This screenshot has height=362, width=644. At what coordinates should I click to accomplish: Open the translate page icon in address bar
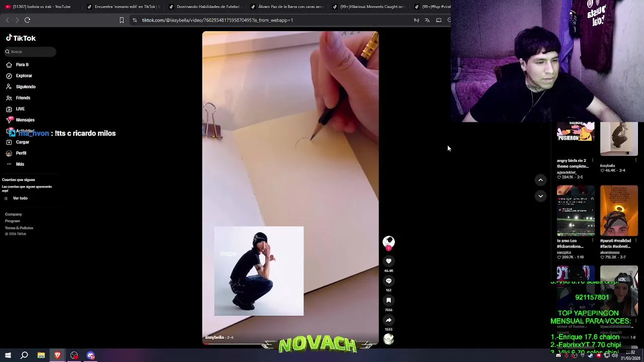point(427,20)
